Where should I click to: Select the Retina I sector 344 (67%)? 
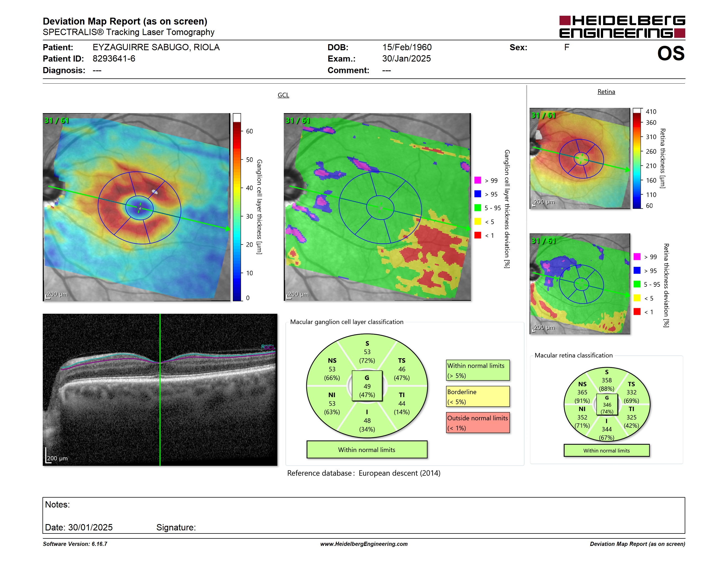(607, 429)
